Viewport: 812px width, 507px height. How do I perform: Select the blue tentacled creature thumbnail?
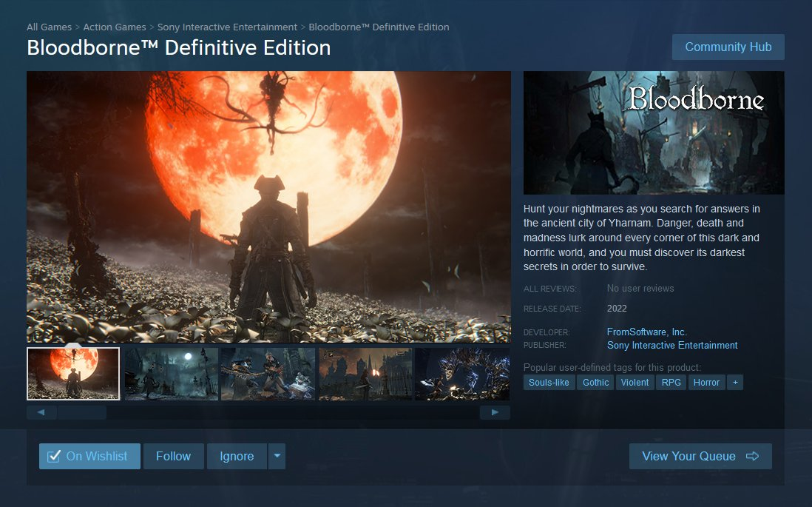[x=462, y=374]
